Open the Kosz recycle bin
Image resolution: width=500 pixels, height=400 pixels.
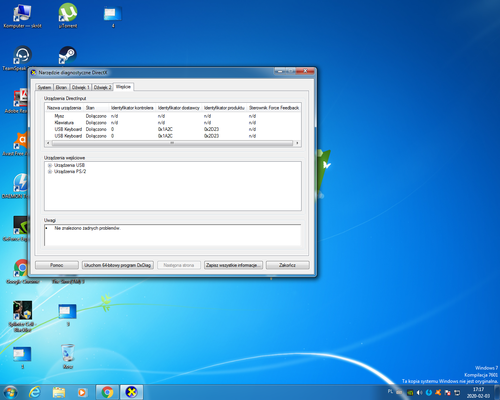click(68, 357)
